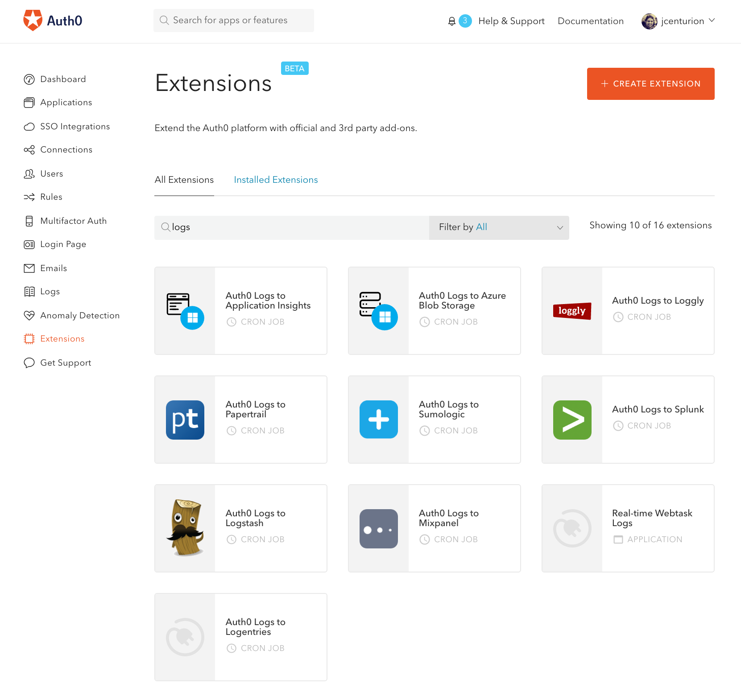The width and height of the screenshot is (741, 700).
Task: Expand the jcenturion account dropdown
Action: click(x=712, y=21)
